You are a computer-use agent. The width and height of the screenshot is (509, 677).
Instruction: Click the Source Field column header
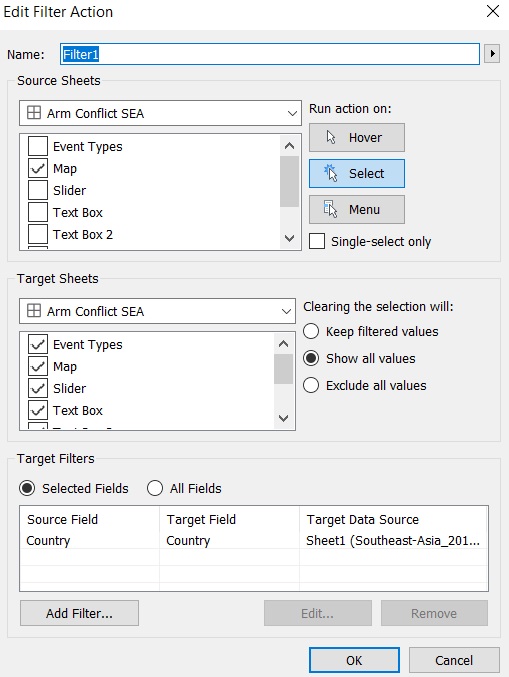(90, 519)
